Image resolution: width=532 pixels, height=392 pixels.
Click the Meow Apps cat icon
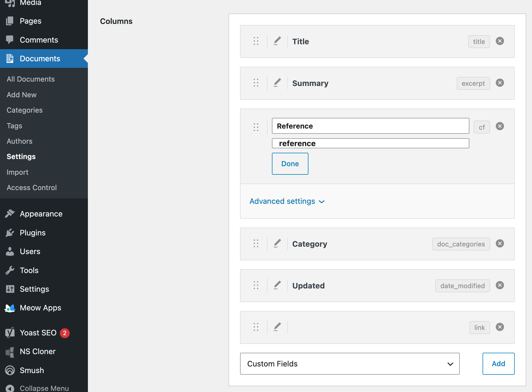click(x=10, y=308)
